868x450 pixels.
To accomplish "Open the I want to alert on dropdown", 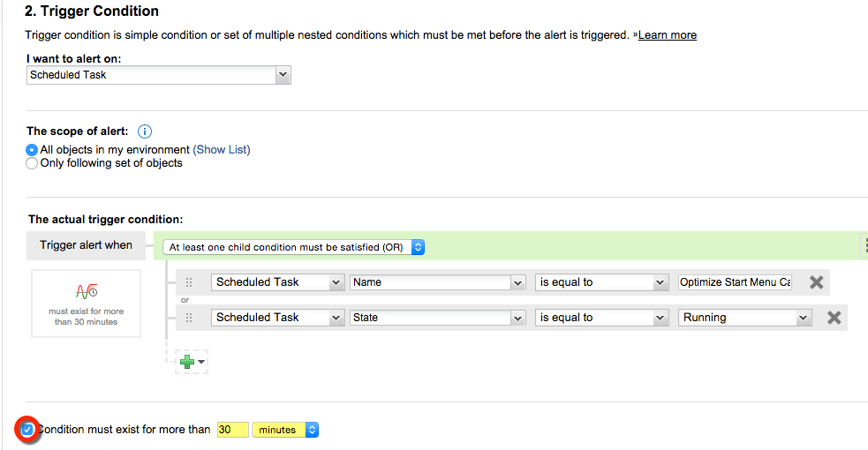I will (x=159, y=75).
